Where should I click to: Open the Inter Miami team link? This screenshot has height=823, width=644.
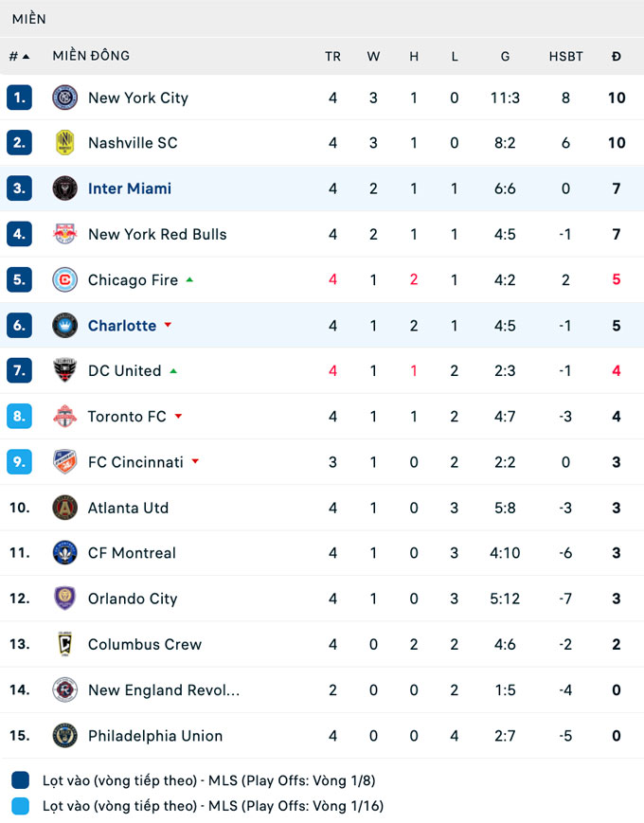tap(130, 188)
